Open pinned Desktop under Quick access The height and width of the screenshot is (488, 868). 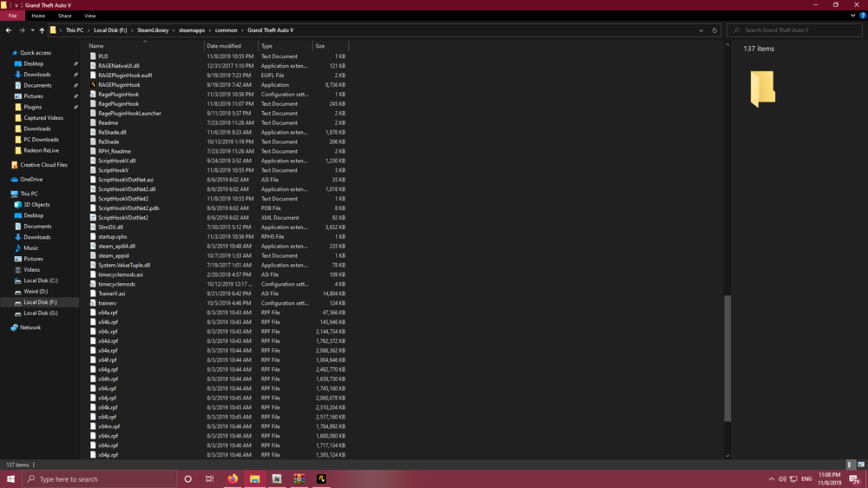(33, 63)
